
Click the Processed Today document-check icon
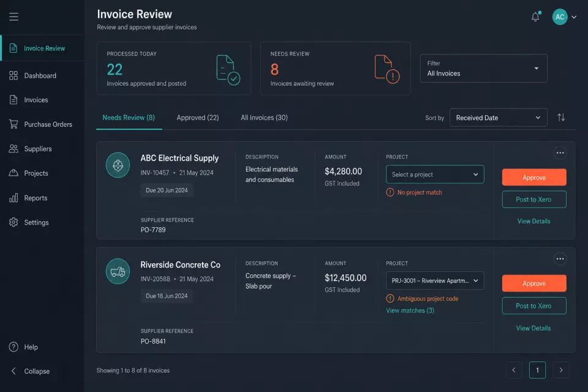tap(228, 70)
